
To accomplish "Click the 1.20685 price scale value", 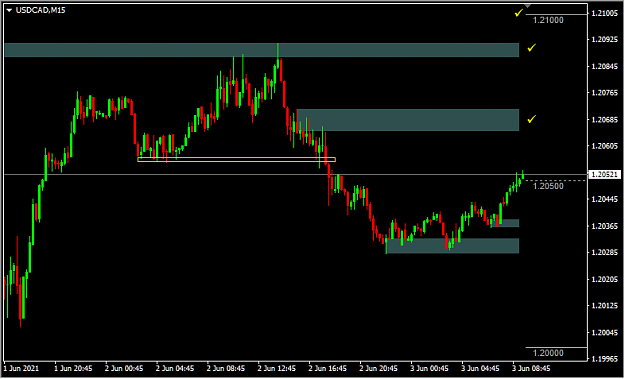I will (605, 120).
